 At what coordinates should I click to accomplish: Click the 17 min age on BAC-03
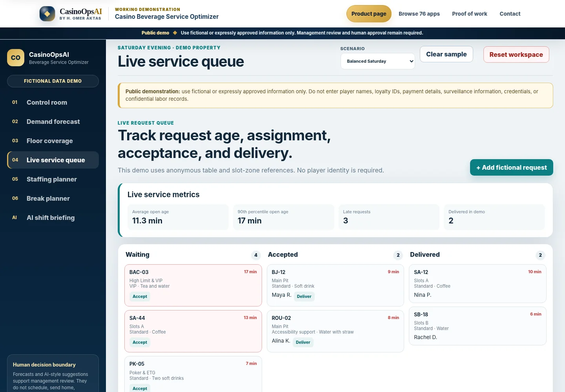[250, 272]
